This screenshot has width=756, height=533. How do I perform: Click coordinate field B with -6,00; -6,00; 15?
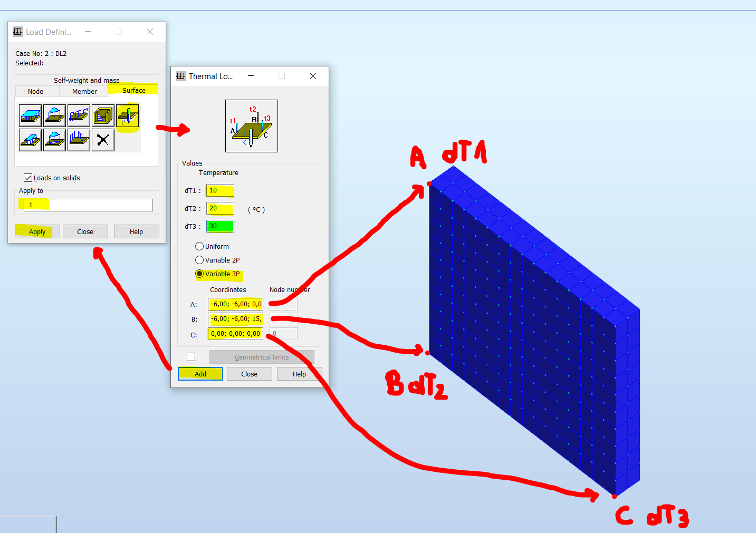[x=235, y=318]
